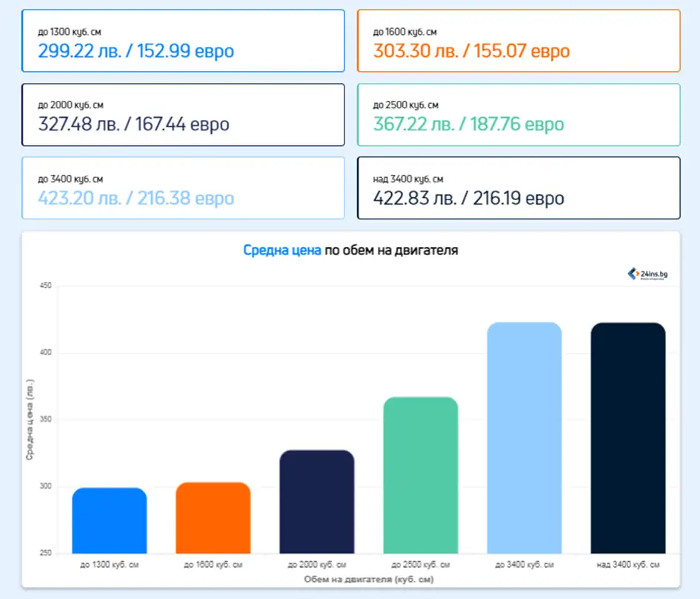Click the orange bar for до 1600 куб. см

pyautogui.click(x=213, y=517)
